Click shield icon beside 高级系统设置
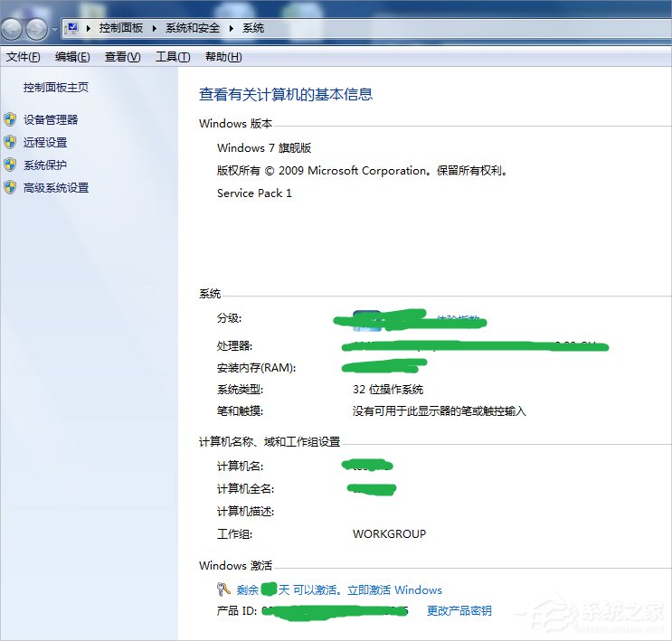Viewport: 672px width, 641px height. (10, 188)
